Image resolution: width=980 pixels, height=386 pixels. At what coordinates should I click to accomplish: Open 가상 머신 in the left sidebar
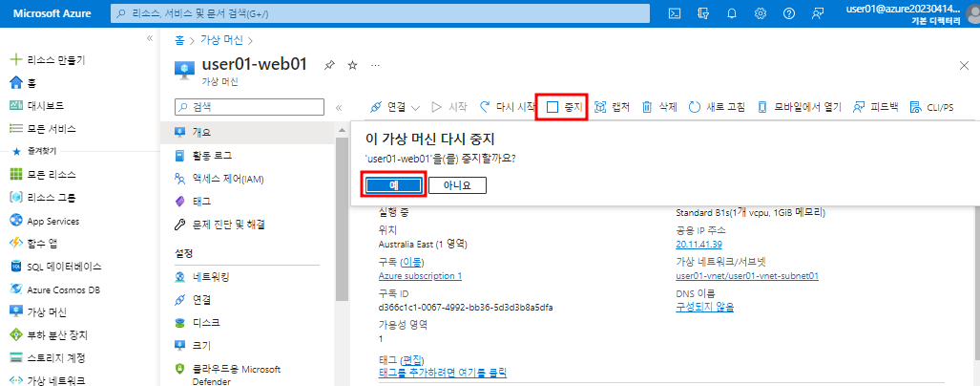[x=38, y=312]
